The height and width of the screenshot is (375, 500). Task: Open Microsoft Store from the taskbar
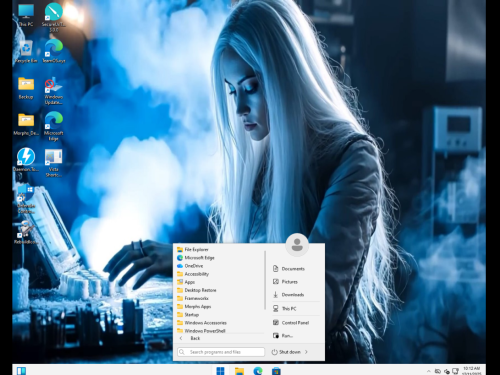click(x=276, y=370)
